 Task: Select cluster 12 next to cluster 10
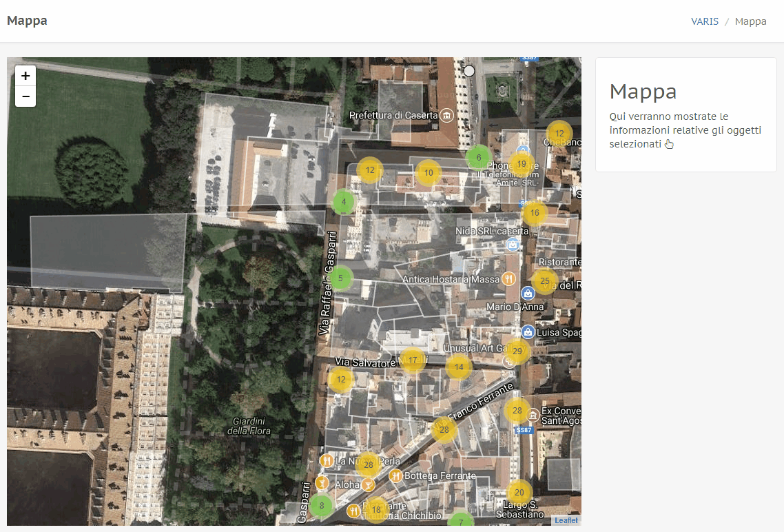[370, 170]
